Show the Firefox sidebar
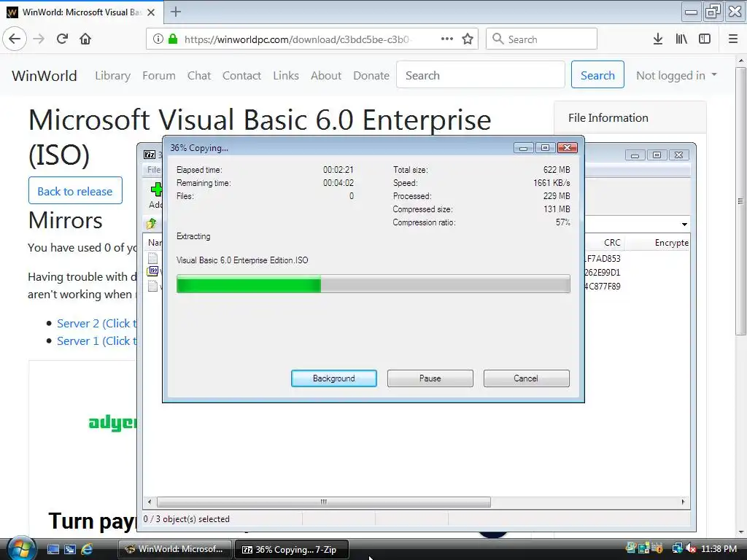This screenshot has width=747, height=560. [705, 39]
